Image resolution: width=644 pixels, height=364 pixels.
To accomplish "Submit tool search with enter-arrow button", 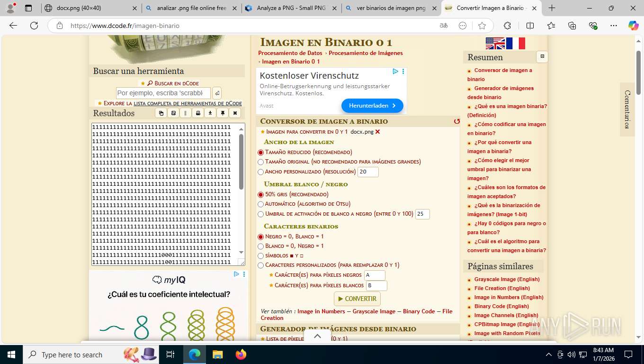I will pyautogui.click(x=217, y=93).
